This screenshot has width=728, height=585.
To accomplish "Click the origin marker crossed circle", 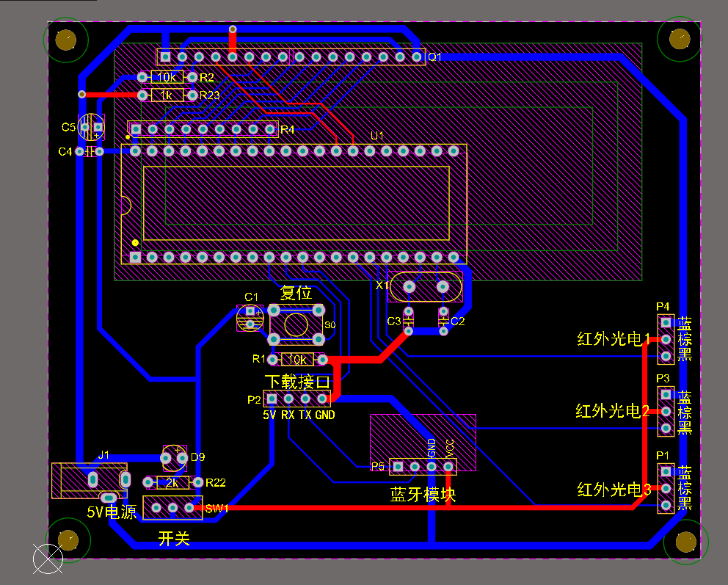I will pyautogui.click(x=48, y=559).
